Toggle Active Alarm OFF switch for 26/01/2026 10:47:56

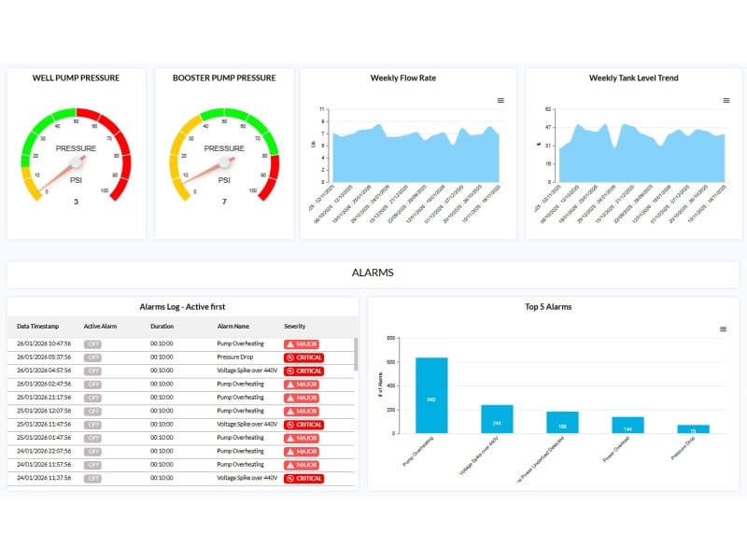click(x=92, y=344)
